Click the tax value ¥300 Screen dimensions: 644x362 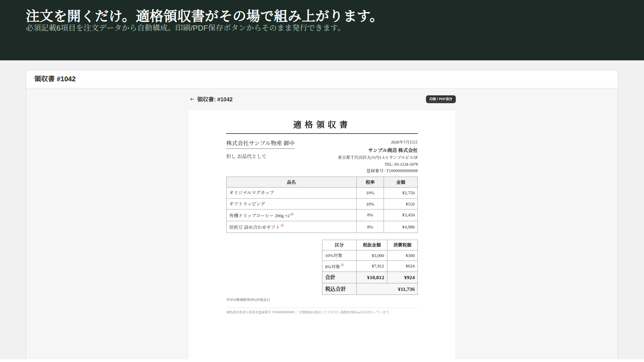pos(410,255)
